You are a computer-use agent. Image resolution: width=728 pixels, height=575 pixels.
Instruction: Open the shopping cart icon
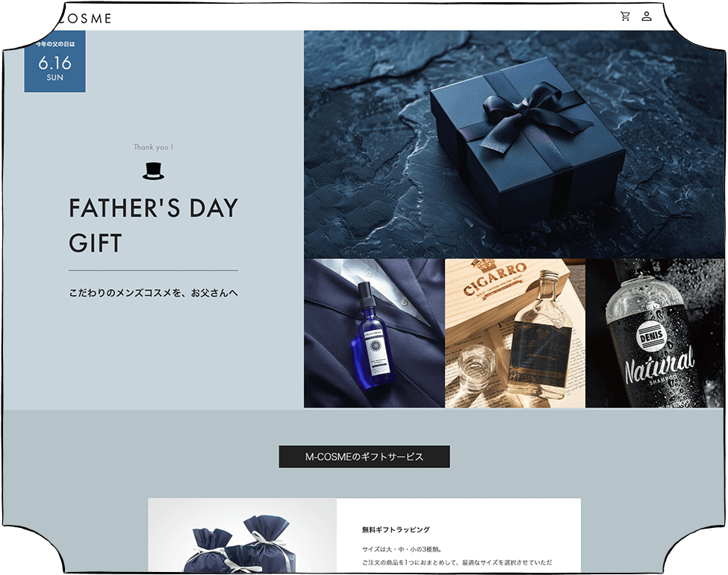tap(626, 16)
